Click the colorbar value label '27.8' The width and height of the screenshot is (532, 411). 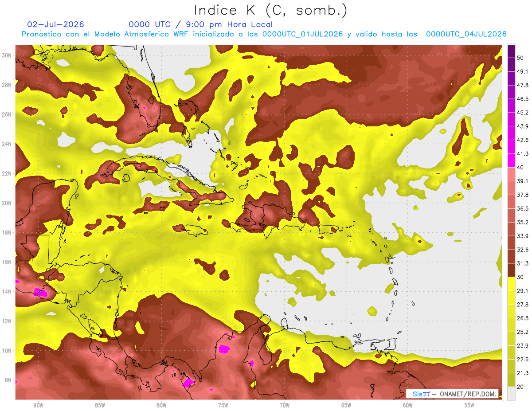click(523, 304)
